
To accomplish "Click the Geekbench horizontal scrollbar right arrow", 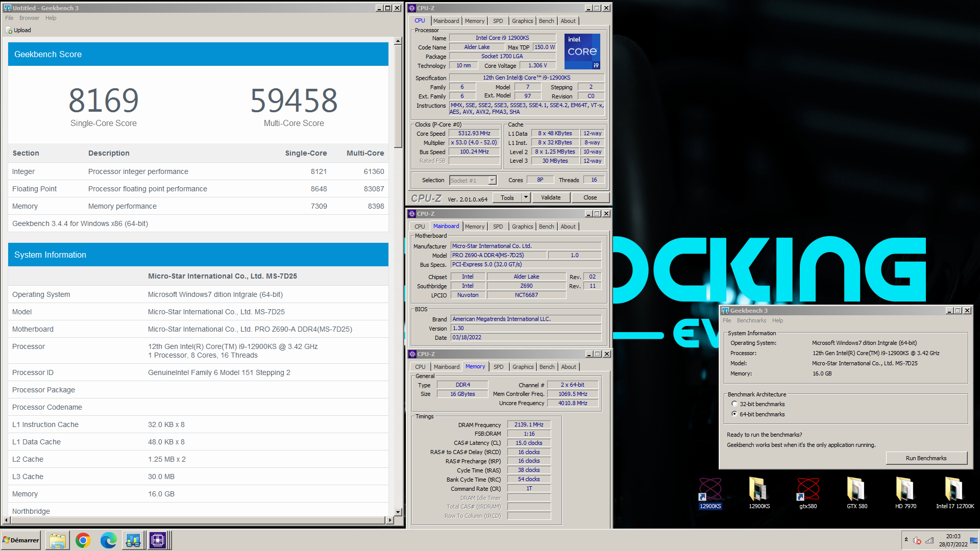I will click(390, 520).
